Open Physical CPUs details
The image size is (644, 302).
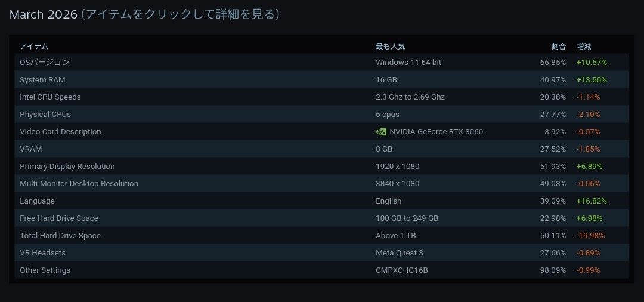(x=45, y=115)
